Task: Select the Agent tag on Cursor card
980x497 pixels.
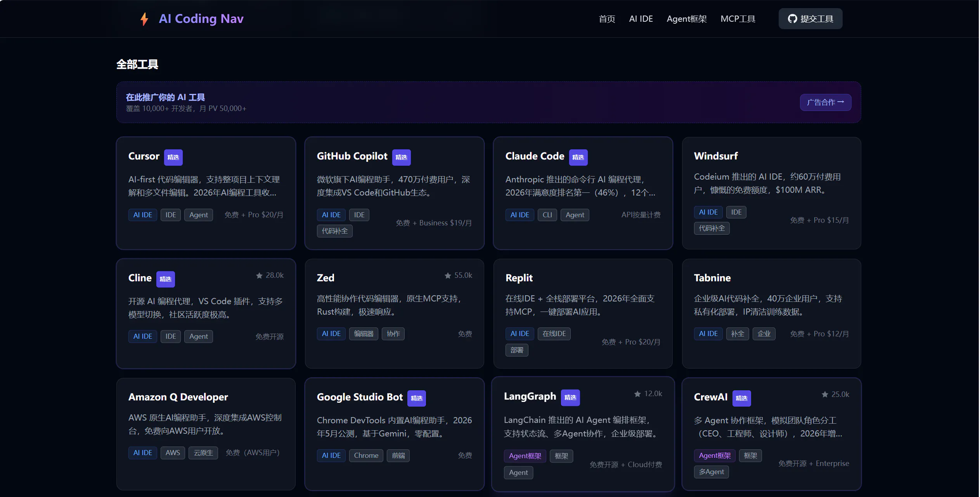Action: coord(199,215)
